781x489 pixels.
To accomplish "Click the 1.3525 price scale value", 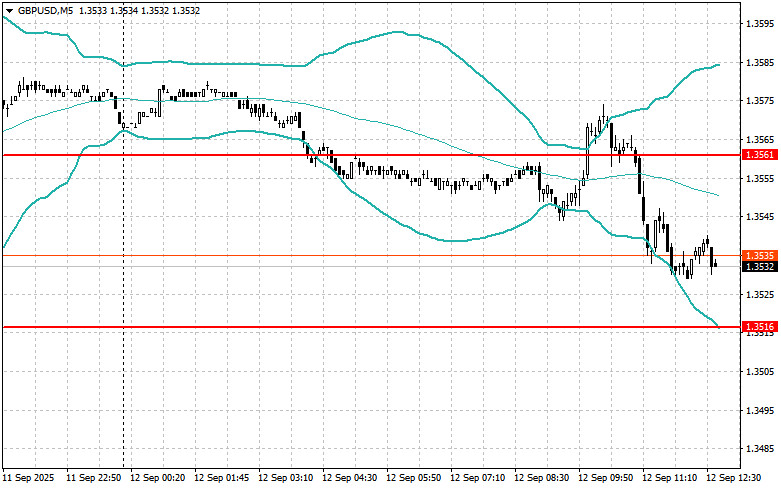I will (760, 294).
